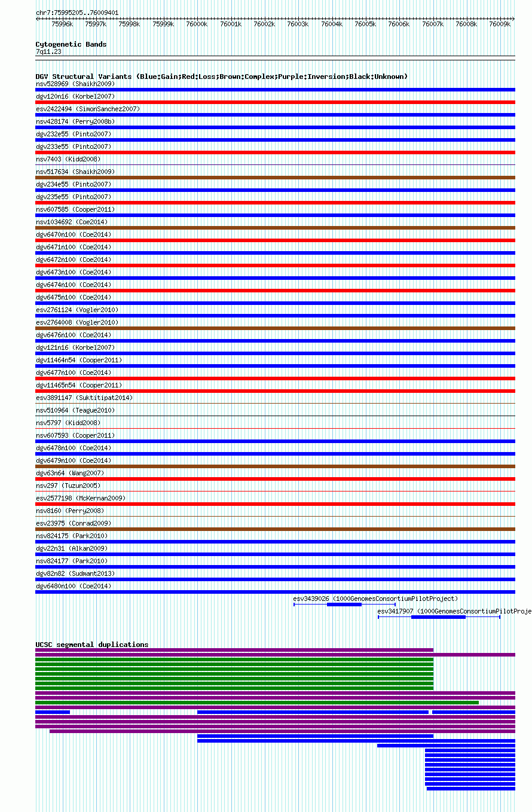
Task: Select nsv824177 (Park2010) label
Action: [72, 561]
